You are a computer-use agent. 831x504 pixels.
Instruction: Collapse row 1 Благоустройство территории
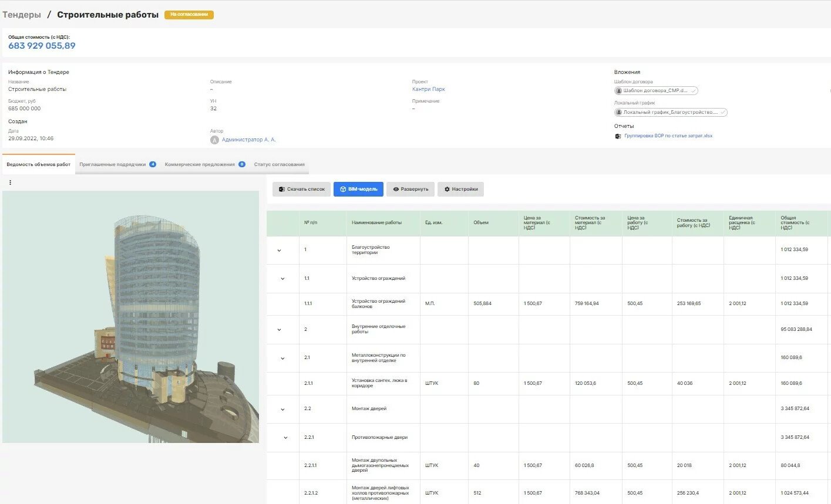(279, 251)
